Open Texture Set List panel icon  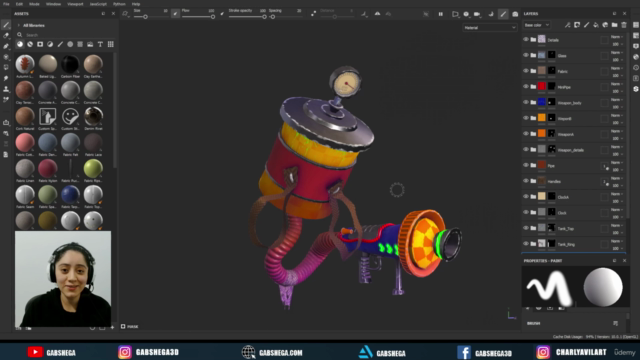[x=636, y=25]
